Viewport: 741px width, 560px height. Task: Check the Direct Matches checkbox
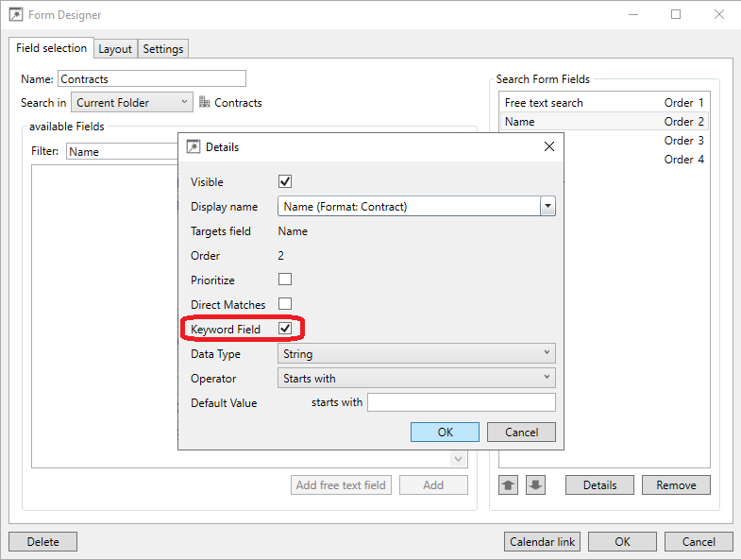(x=285, y=304)
